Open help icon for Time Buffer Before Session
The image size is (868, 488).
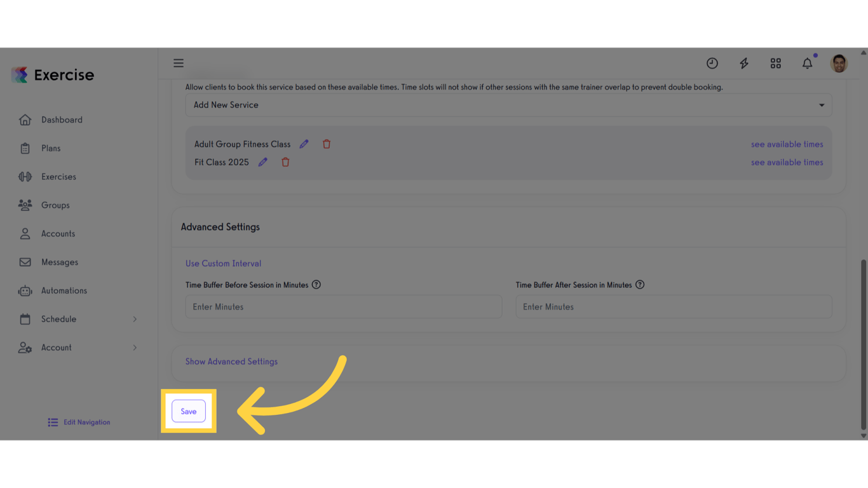point(316,285)
